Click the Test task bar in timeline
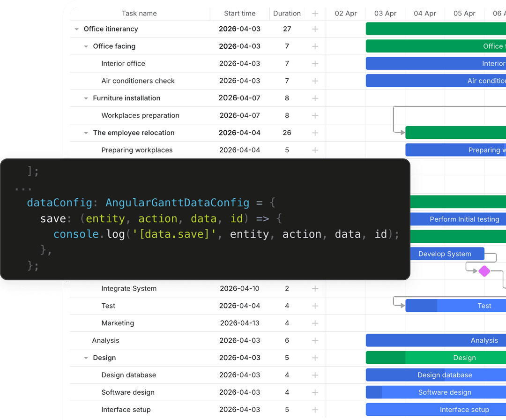This screenshot has width=506, height=420. click(x=456, y=306)
